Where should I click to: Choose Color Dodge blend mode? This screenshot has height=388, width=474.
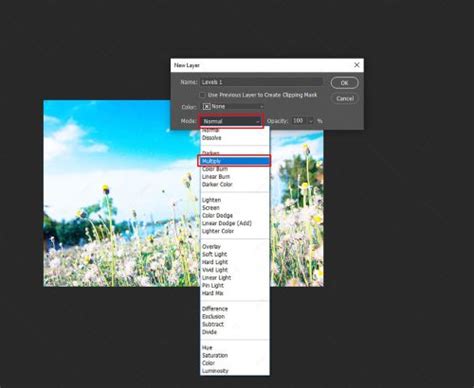click(x=235, y=216)
